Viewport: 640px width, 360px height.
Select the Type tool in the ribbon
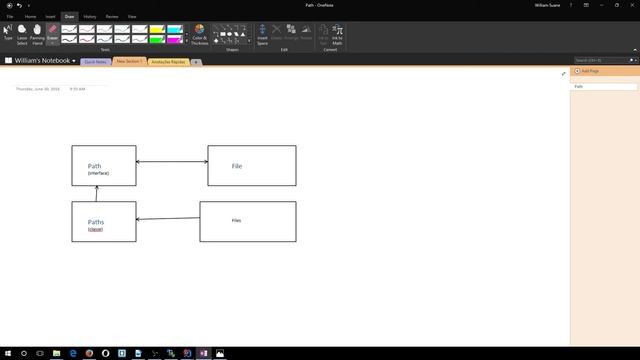8,33
